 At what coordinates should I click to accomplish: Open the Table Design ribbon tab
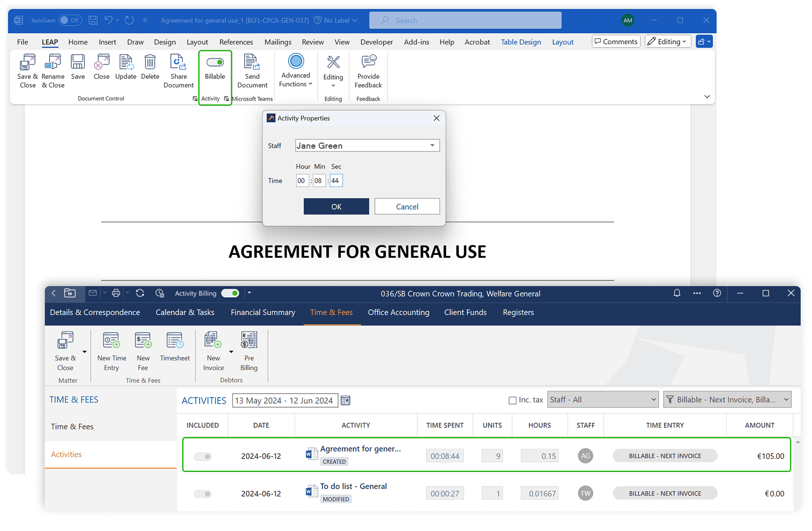(521, 42)
